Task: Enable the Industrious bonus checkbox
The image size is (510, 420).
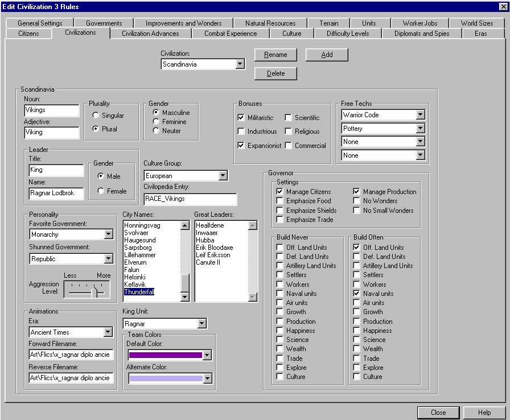Action: click(241, 131)
